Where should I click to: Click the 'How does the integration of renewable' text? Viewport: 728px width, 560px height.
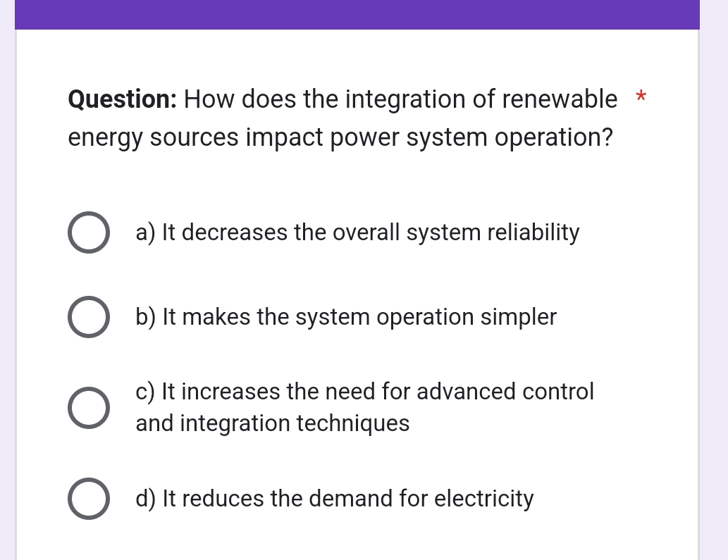click(x=401, y=99)
